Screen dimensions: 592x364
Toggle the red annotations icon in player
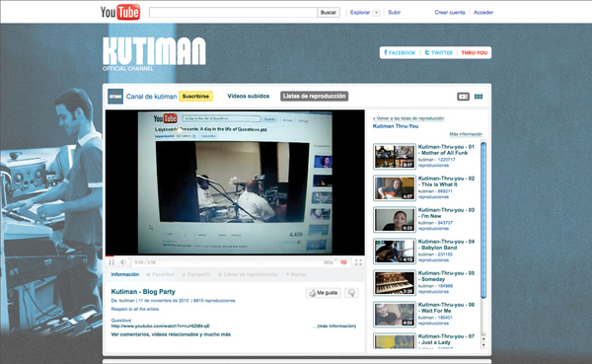click(x=343, y=262)
